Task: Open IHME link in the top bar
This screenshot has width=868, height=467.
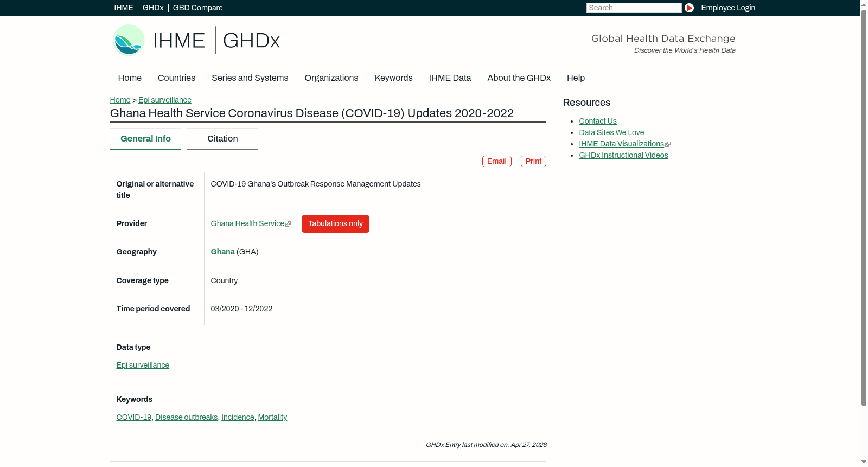Action: click(x=124, y=8)
